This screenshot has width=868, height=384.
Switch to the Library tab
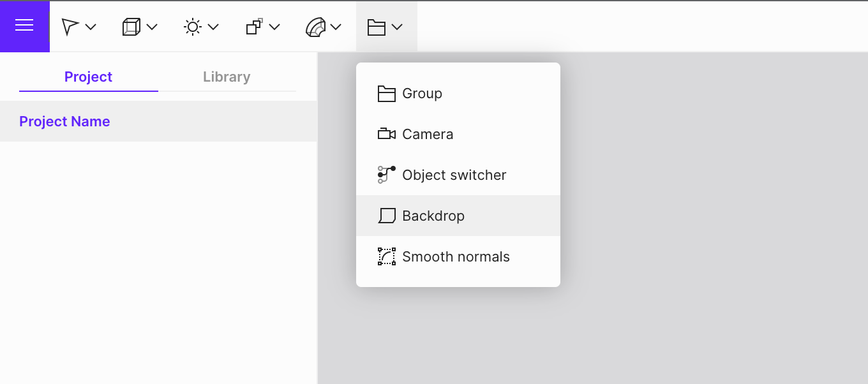(227, 77)
